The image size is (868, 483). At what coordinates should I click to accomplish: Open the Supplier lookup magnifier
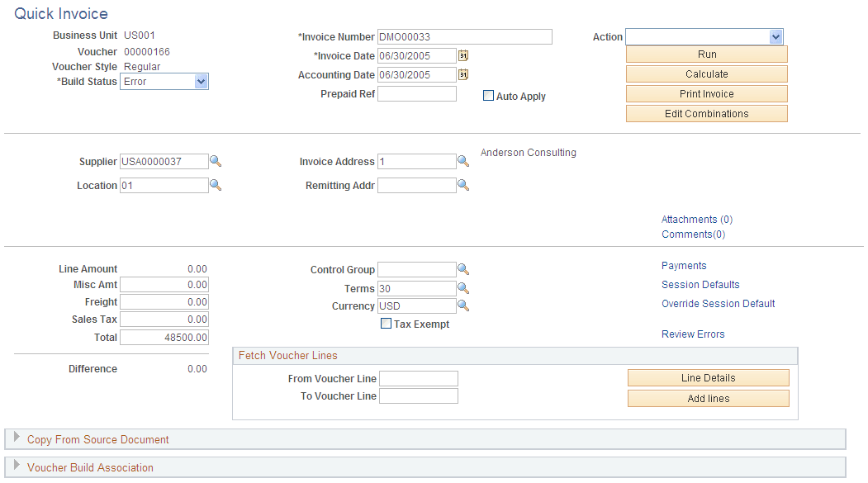(x=216, y=161)
